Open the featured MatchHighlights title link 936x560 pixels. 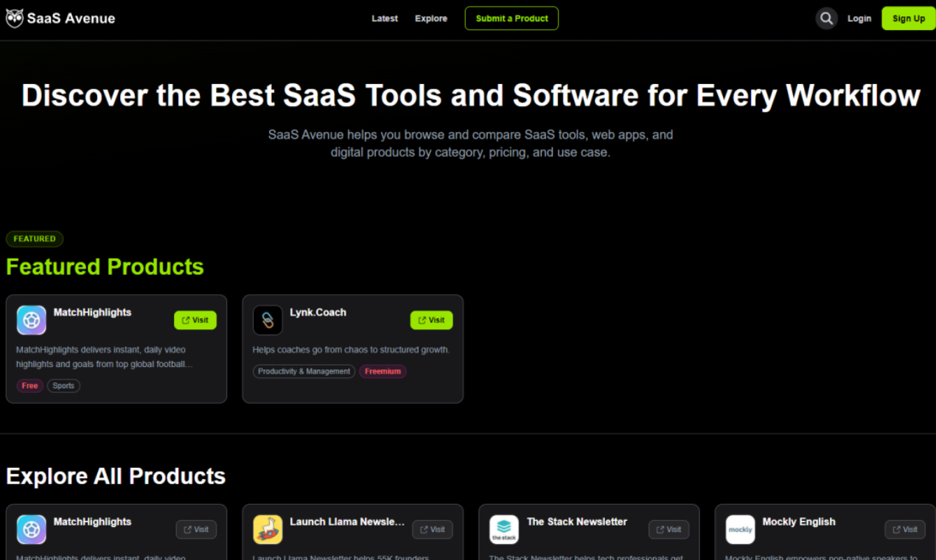[92, 312]
